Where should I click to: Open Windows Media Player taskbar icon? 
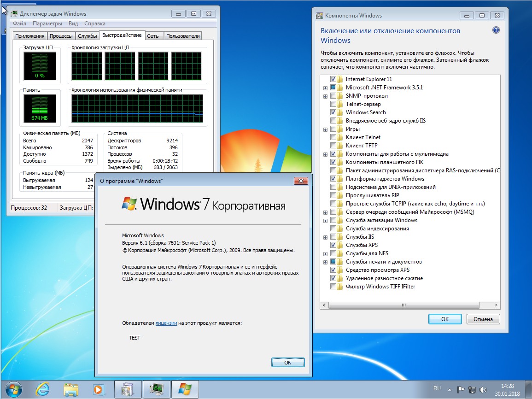(99, 389)
